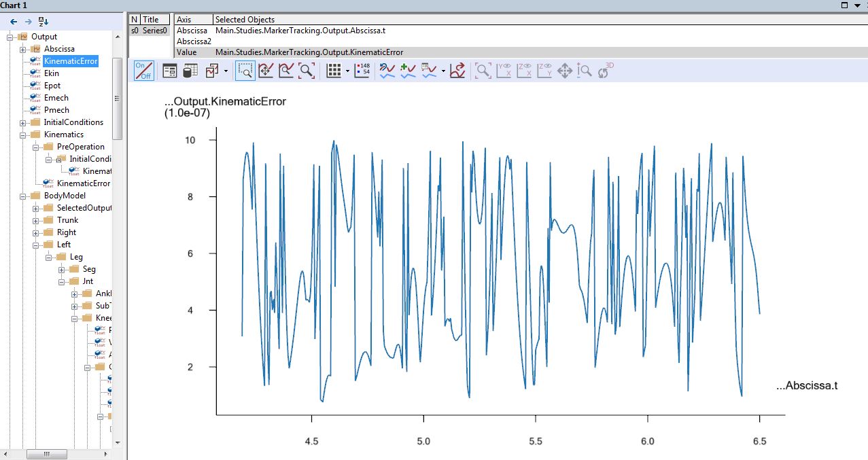Image resolution: width=868 pixels, height=460 pixels.
Task: Select the Pmech output variable
Action: 56,110
